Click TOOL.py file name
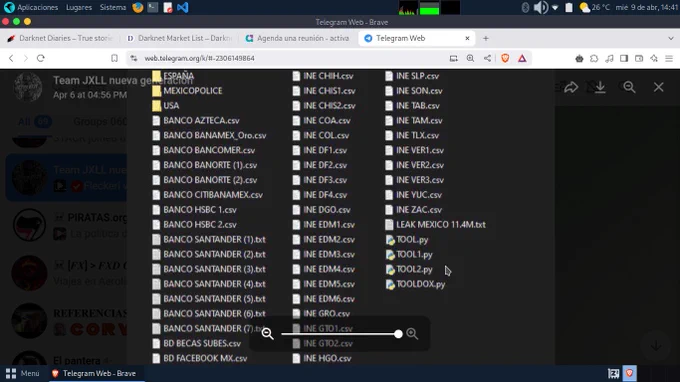Screen dimensions: 680x382 click(x=412, y=239)
